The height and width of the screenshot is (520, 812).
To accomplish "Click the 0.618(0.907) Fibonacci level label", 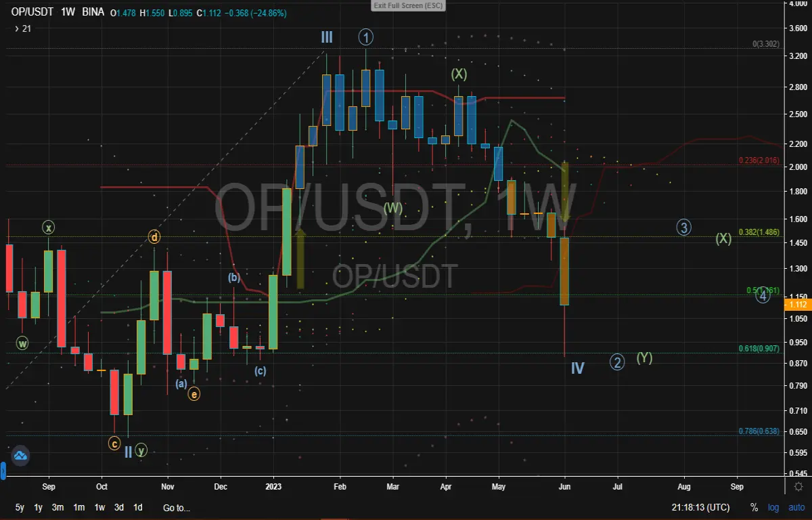I will tap(759, 349).
